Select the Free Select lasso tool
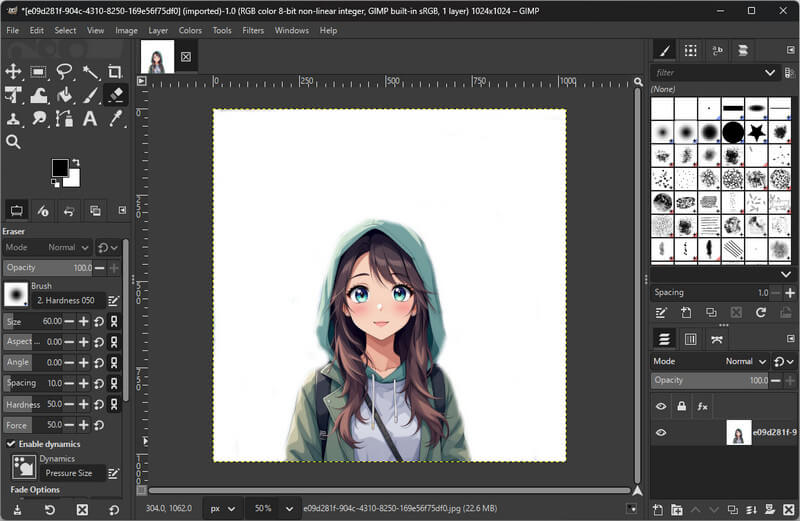The image size is (800, 521). point(64,71)
